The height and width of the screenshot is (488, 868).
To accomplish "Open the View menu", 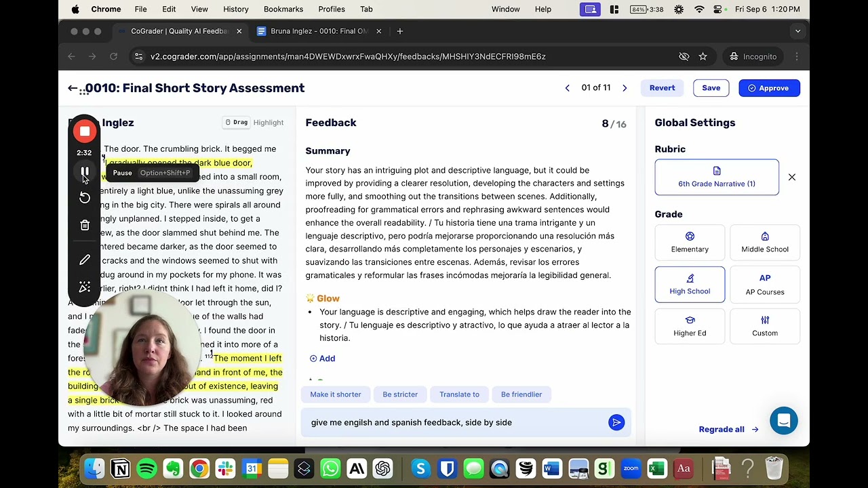I will click(199, 9).
